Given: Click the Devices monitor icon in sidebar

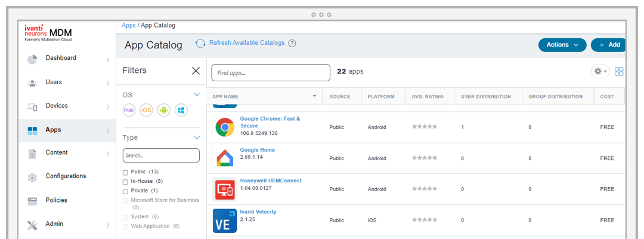Looking at the screenshot, I should [32, 107].
